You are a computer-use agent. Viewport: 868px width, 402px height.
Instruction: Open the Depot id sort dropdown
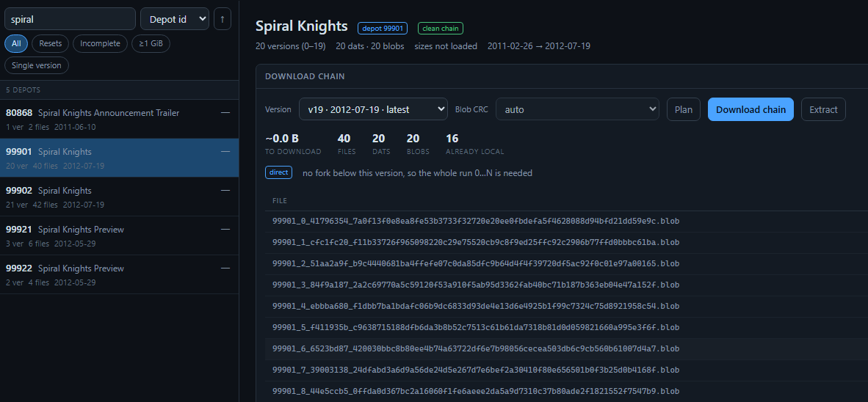click(x=175, y=19)
